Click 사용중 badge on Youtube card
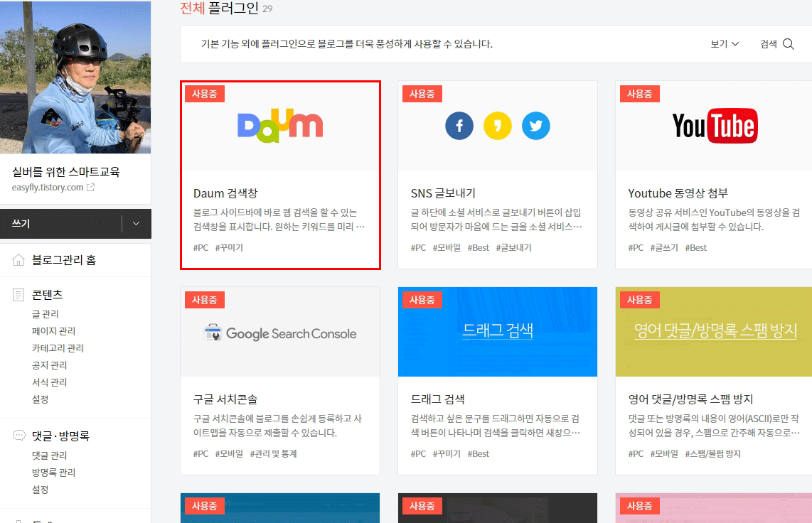 coord(639,94)
